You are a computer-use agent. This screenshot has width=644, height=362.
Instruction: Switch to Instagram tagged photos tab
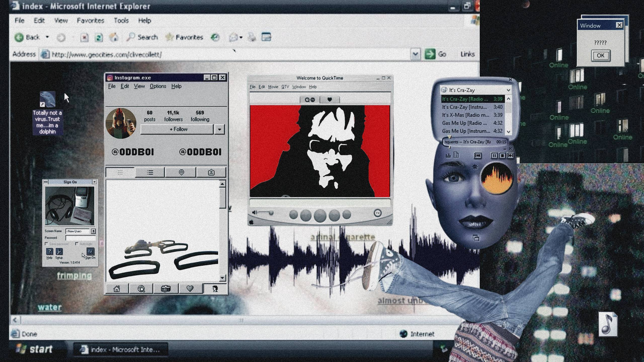point(211,172)
